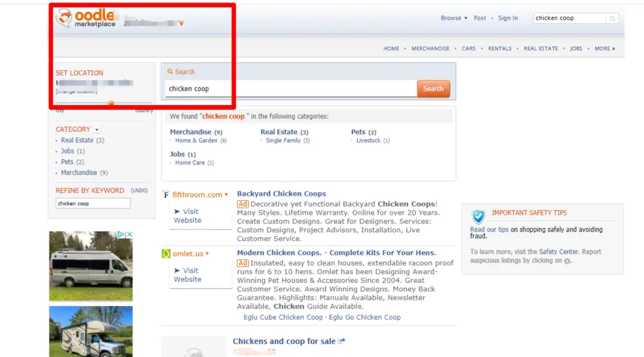Expand the CATEGORY dropdown arrow
This screenshot has width=644, height=357.
[97, 130]
